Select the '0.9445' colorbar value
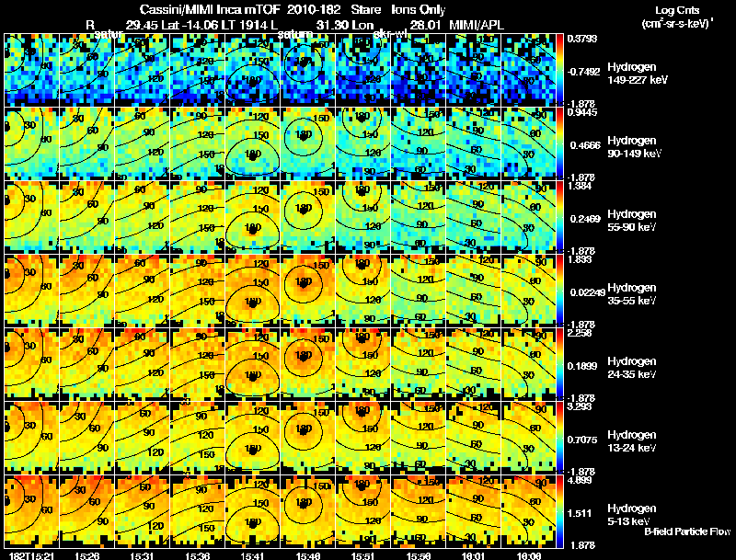The image size is (736, 560). (x=582, y=112)
